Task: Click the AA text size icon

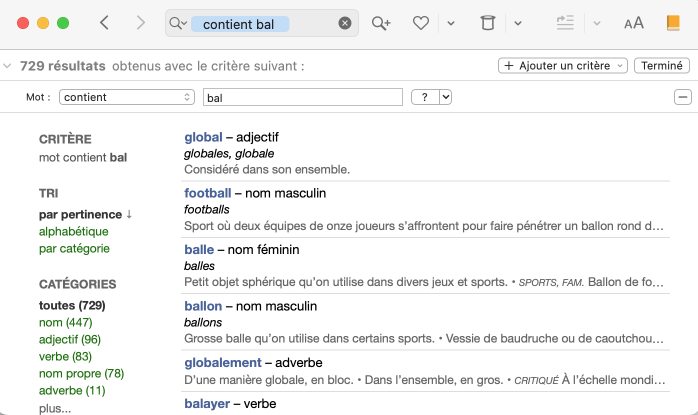Action: pos(634,23)
